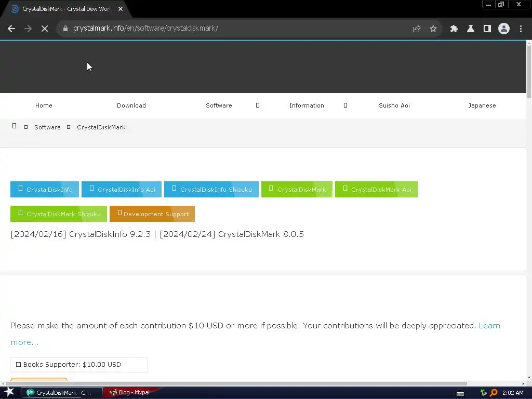Click the scroll down arrow
The height and width of the screenshot is (399, 532).
point(529,377)
